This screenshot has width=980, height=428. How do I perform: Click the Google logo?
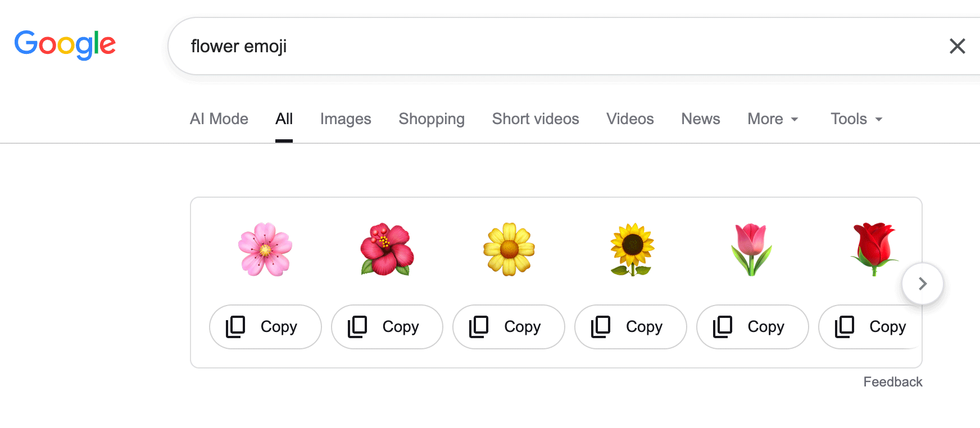[x=65, y=45]
